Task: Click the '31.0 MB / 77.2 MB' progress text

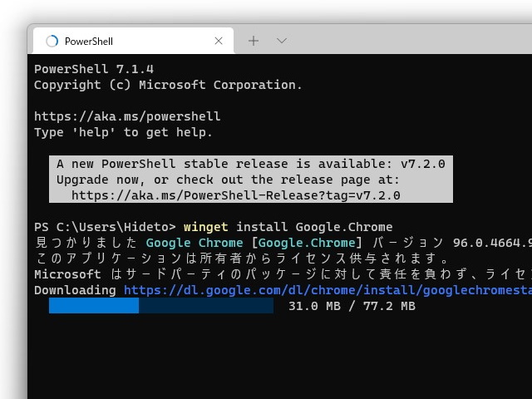Action: click(352, 306)
